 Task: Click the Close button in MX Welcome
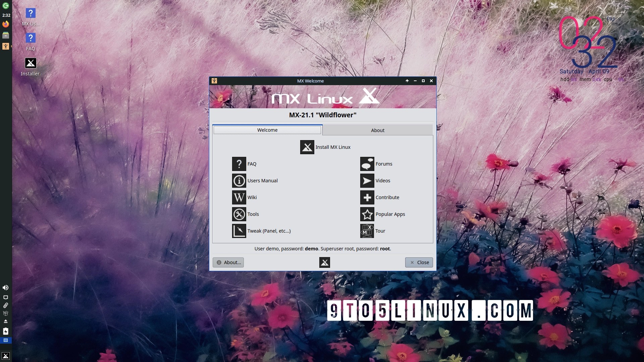click(x=419, y=262)
